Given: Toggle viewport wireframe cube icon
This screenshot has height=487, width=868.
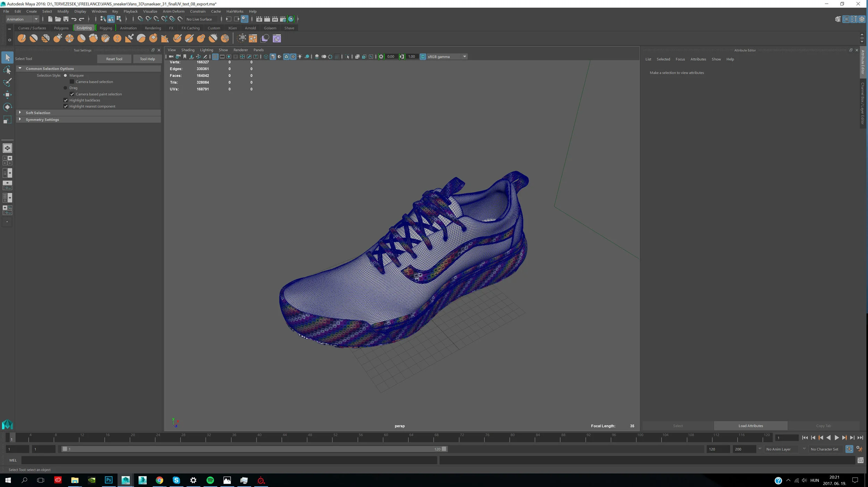Looking at the screenshot, I should tap(266, 57).
